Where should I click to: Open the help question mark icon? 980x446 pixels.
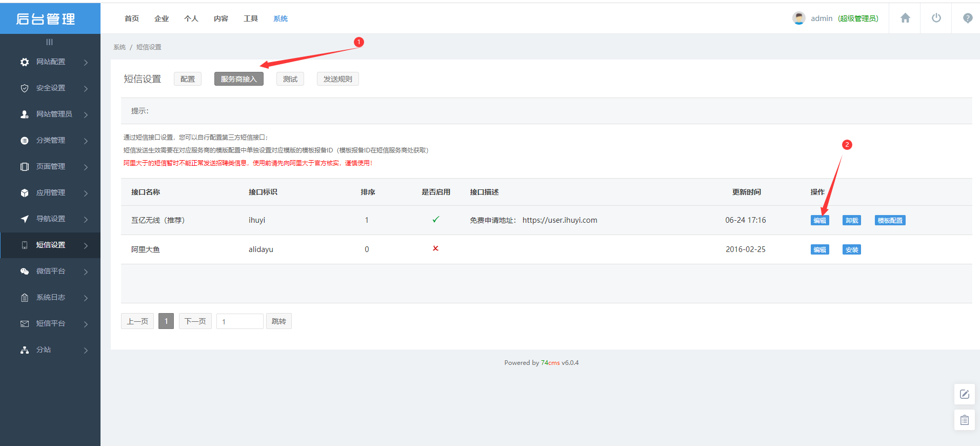pos(967,18)
